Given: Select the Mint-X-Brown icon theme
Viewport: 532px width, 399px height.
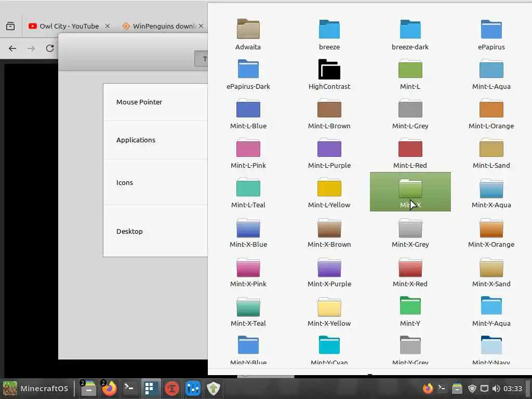Looking at the screenshot, I should tap(329, 231).
